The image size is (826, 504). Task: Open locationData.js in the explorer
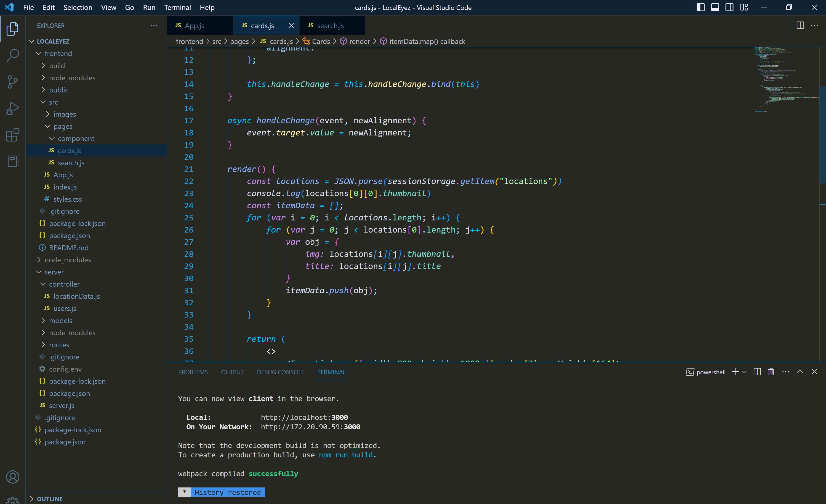click(x=76, y=296)
